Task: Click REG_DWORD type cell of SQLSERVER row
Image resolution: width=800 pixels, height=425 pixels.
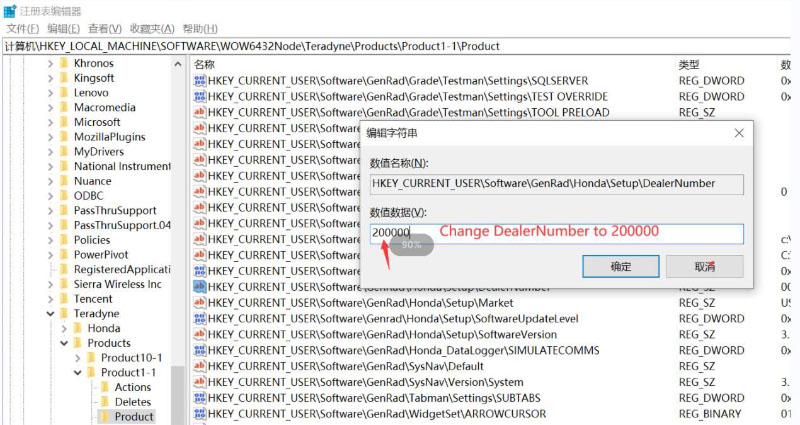Action: pos(712,81)
